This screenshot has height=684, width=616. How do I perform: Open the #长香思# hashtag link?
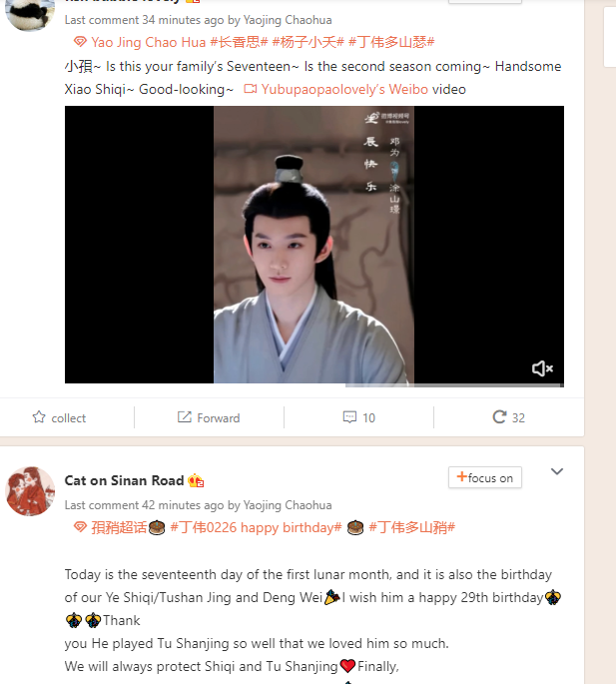coord(239,42)
